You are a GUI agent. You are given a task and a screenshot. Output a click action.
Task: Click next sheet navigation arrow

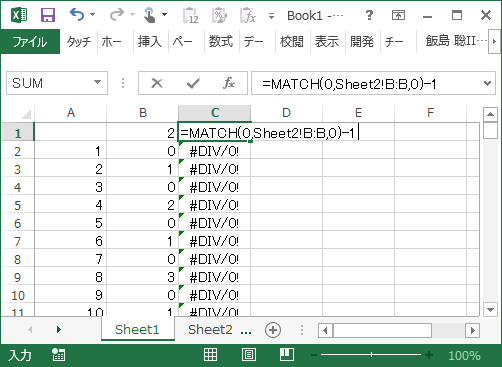[x=59, y=330]
